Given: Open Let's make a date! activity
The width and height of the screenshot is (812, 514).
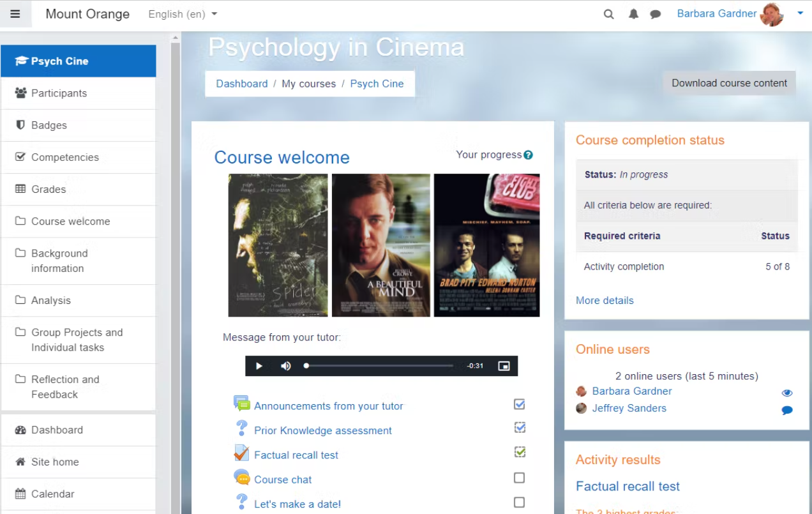Looking at the screenshot, I should [297, 504].
